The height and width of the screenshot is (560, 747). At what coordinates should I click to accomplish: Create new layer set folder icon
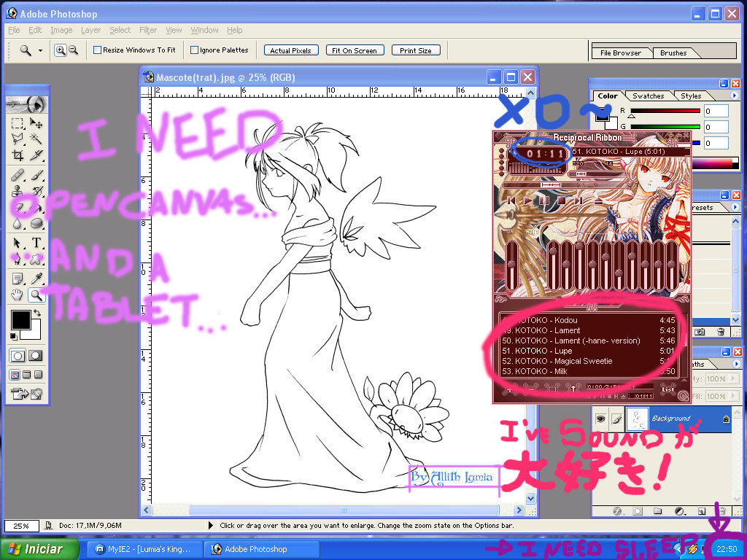click(x=658, y=511)
